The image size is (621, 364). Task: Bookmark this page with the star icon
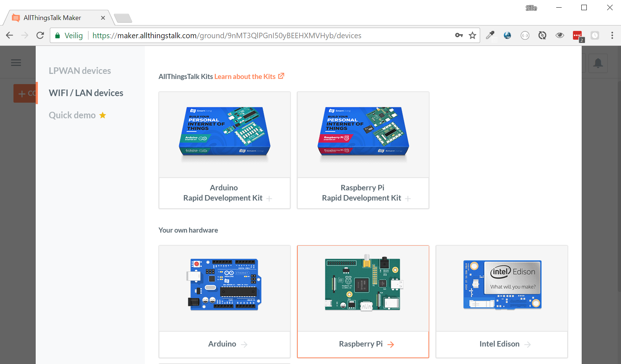click(x=472, y=35)
